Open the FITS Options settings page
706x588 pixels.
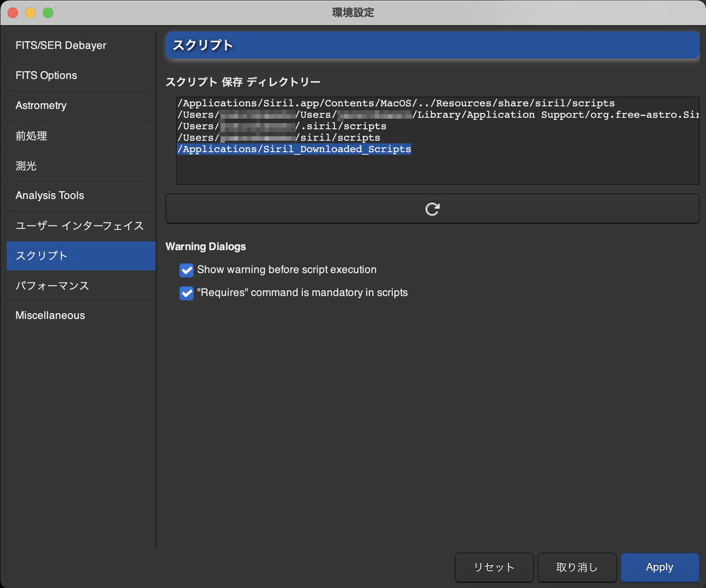[x=81, y=75]
